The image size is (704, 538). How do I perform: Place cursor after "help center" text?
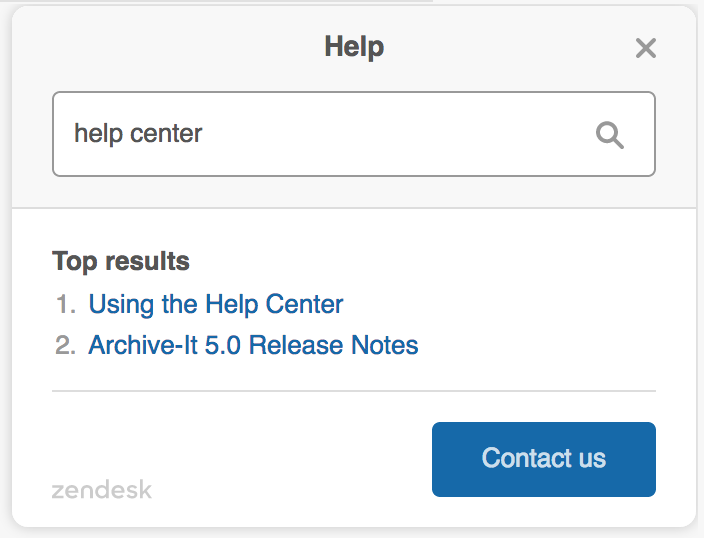click(x=204, y=134)
